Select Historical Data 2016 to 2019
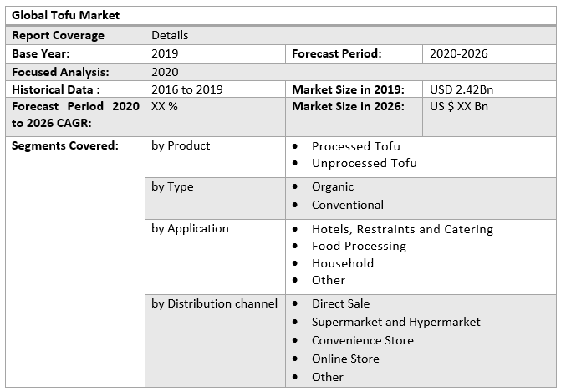 coord(188,89)
